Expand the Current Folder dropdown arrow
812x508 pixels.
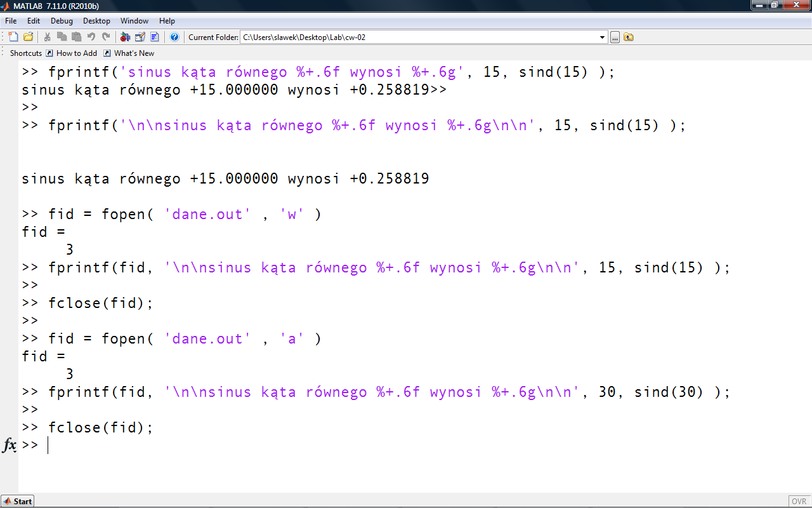click(x=603, y=37)
